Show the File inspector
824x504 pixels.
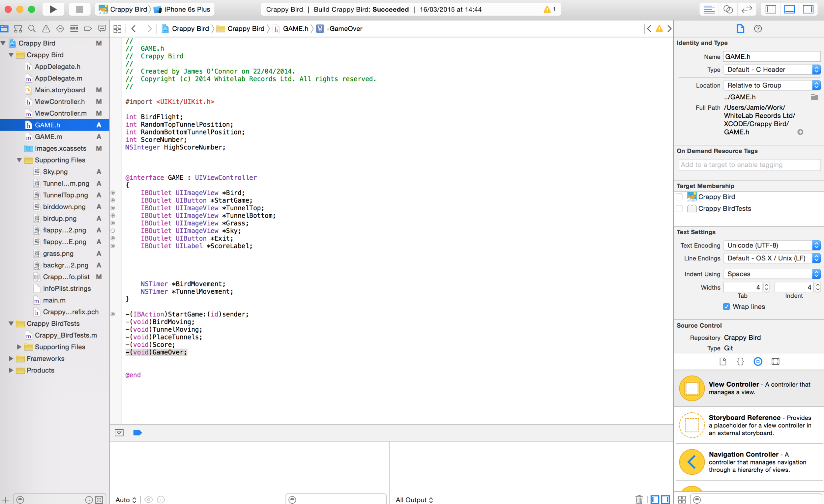(740, 29)
